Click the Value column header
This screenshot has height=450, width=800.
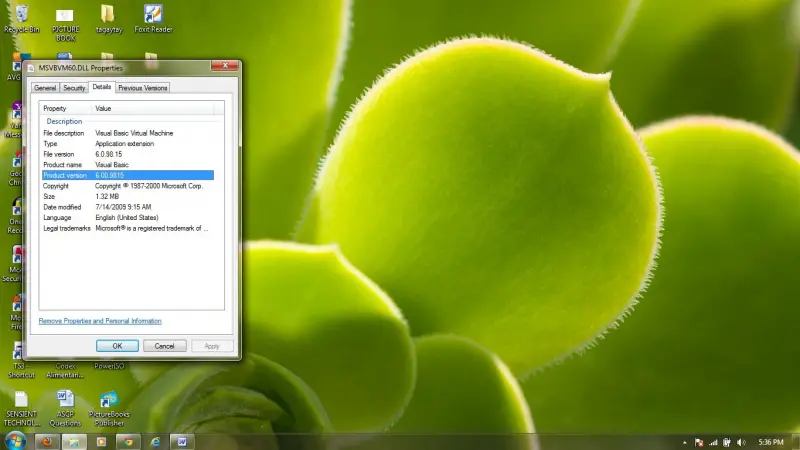click(x=153, y=108)
